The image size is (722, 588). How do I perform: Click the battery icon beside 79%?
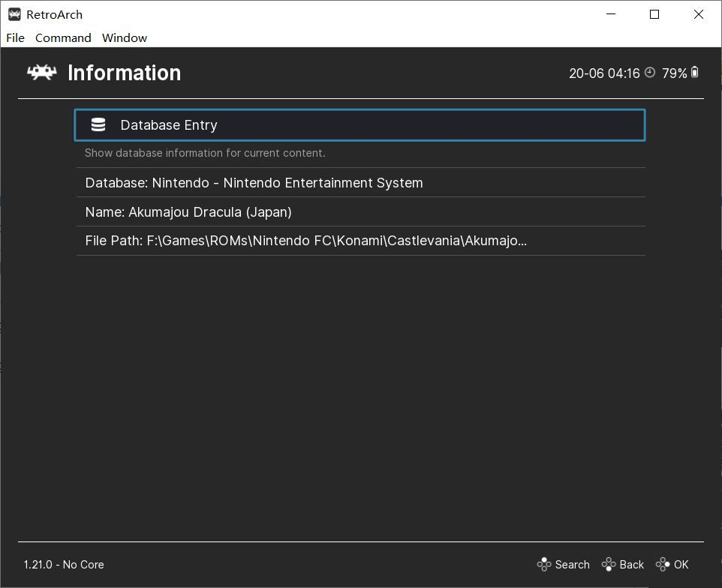[x=695, y=72]
